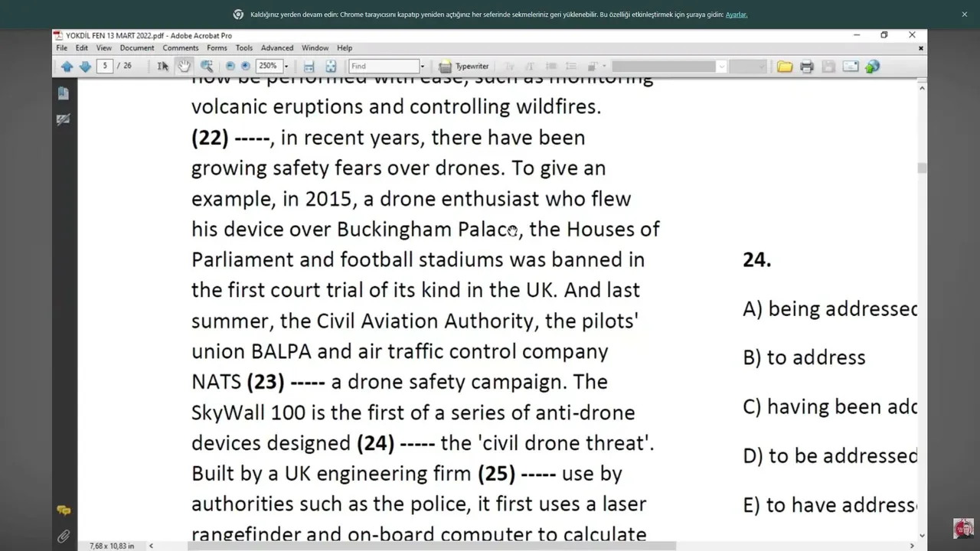980x551 pixels.
Task: Open the Find options dropdown arrow
Action: pyautogui.click(x=422, y=67)
